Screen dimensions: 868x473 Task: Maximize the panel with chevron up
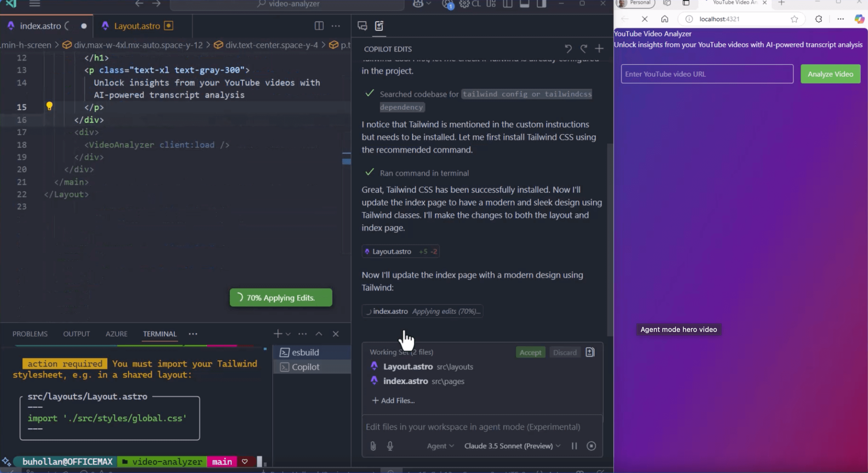point(319,334)
